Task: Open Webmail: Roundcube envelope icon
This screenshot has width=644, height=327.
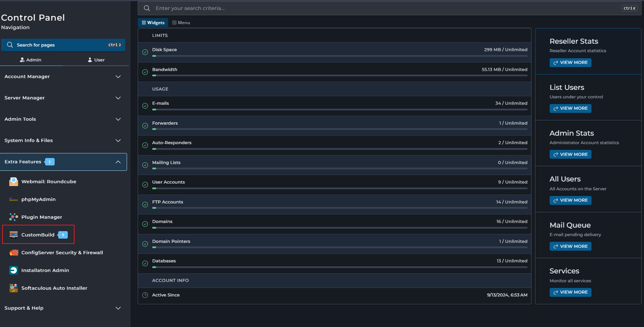Action: pyautogui.click(x=13, y=181)
